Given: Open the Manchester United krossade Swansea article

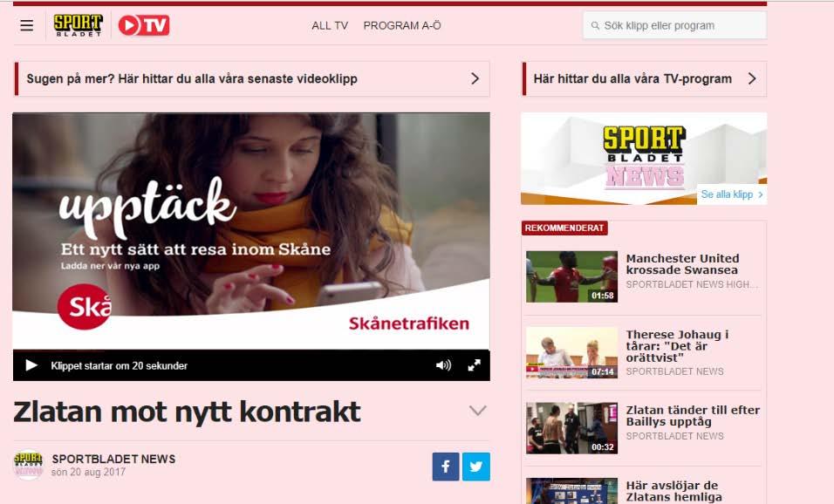Looking at the screenshot, I should (x=682, y=264).
